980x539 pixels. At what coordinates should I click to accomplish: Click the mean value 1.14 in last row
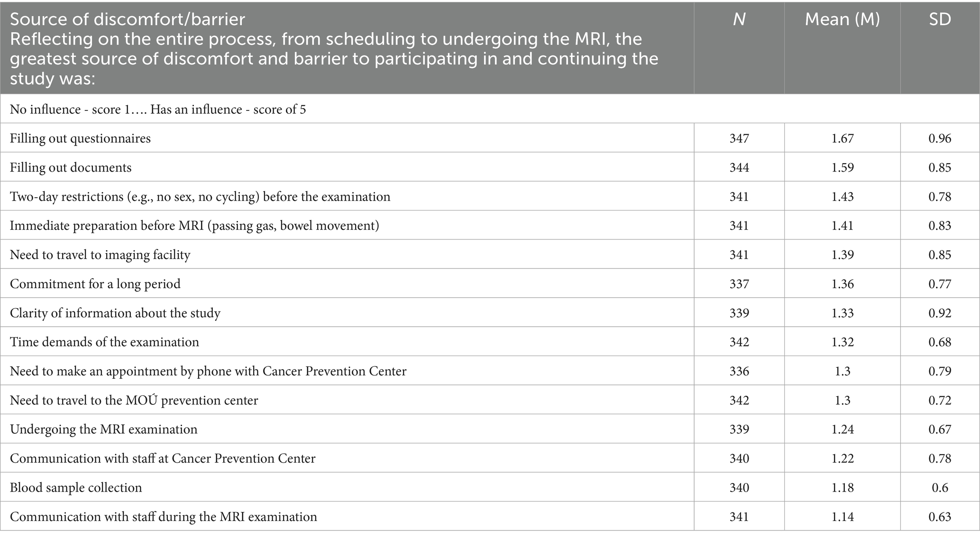[842, 517]
